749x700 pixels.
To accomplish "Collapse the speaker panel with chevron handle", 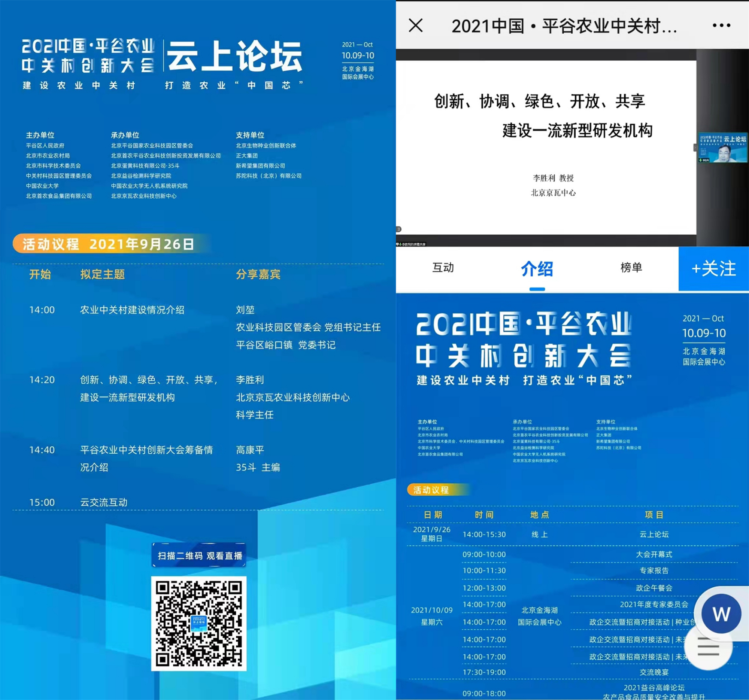I will coord(695,147).
